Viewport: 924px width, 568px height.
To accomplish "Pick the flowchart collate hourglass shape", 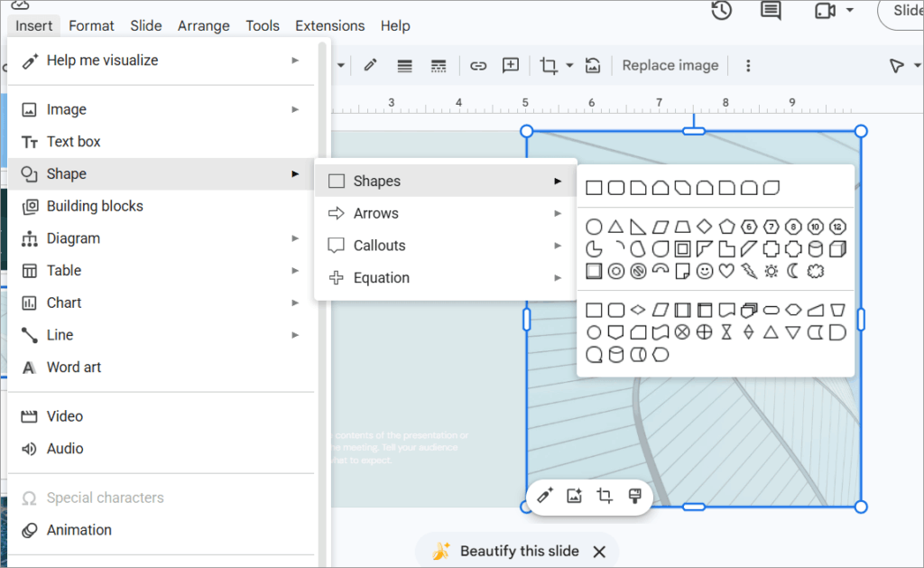I will click(x=726, y=332).
